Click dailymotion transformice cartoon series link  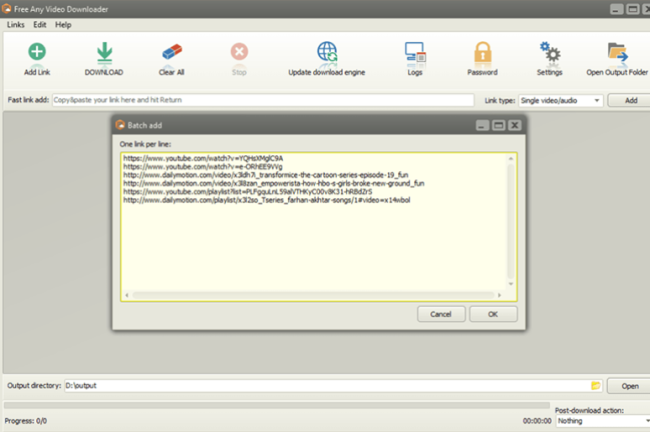266,175
